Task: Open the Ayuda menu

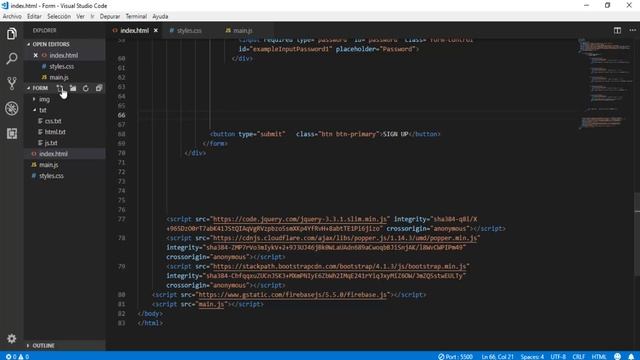Action: [160, 16]
